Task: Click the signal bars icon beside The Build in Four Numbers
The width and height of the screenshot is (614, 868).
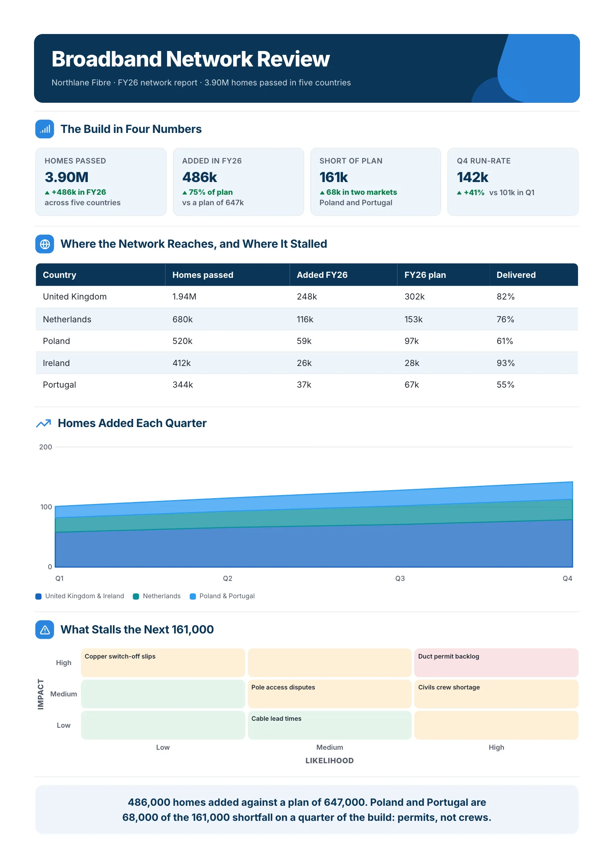Action: click(x=44, y=129)
